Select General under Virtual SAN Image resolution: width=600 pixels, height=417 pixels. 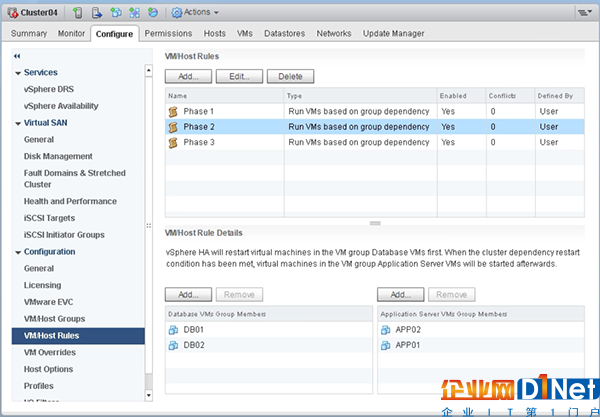coord(39,140)
